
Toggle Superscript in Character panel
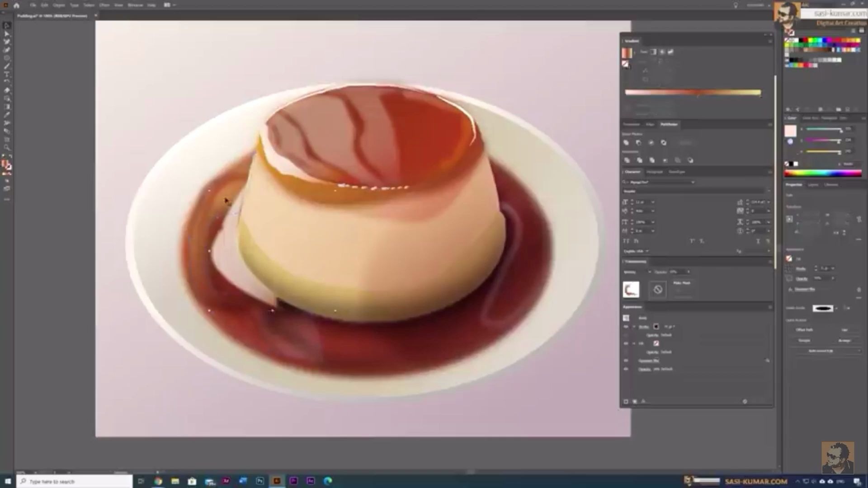(692, 241)
